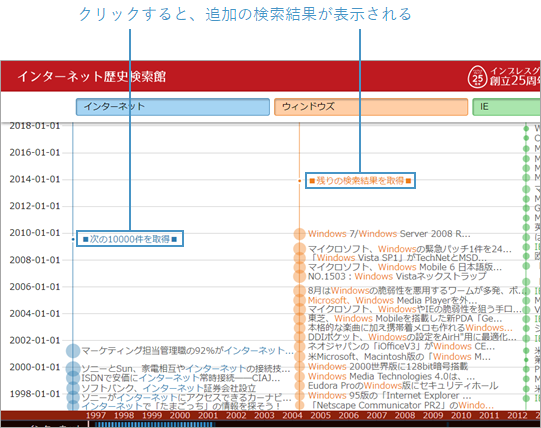
Task: Select year 2000 on the bottom axis
Action: (x=180, y=415)
